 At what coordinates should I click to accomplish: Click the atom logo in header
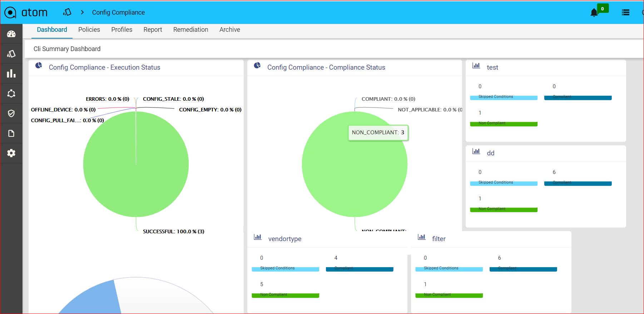pos(26,13)
